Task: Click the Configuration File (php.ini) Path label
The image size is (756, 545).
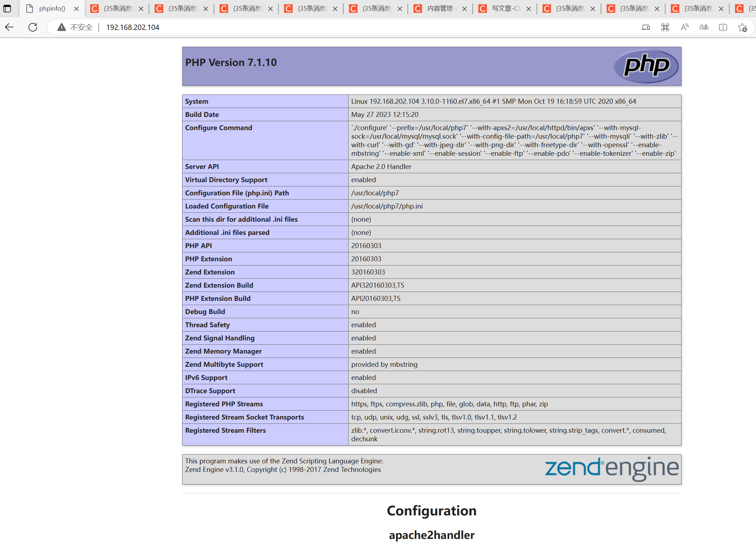Action: pyautogui.click(x=237, y=193)
